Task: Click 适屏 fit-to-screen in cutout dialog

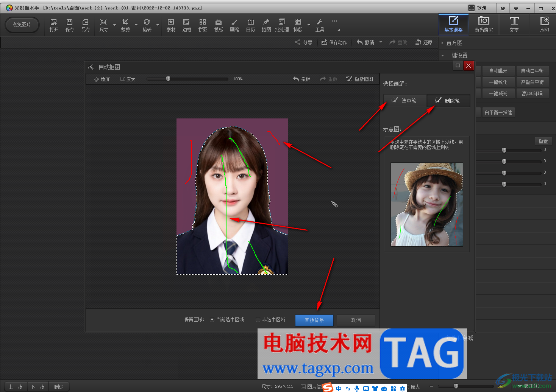Action: [102, 79]
